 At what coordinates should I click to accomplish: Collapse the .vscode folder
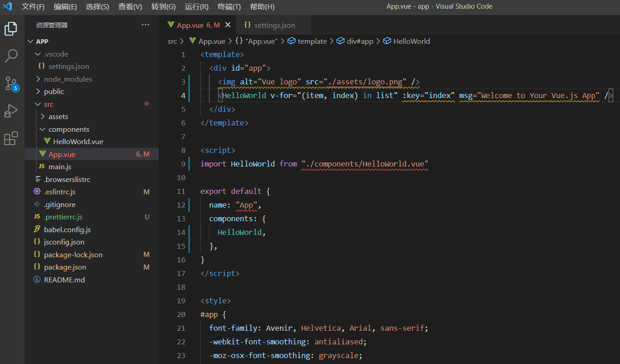[x=38, y=54]
